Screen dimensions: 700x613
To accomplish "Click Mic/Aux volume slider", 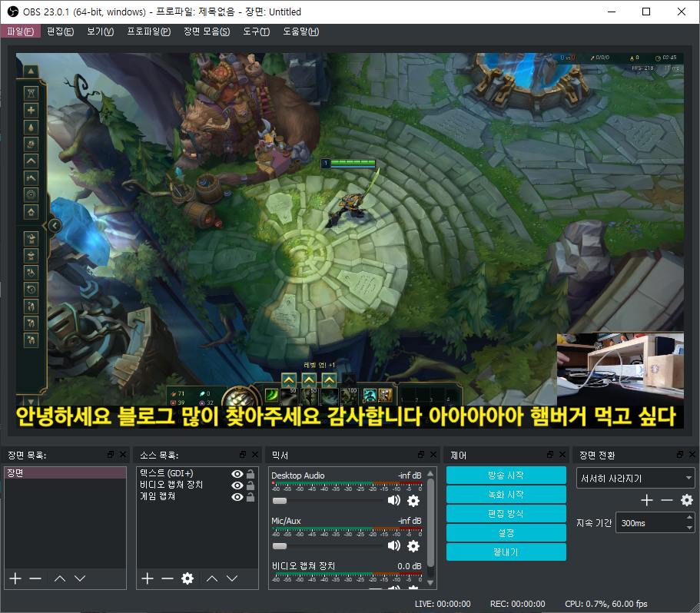I will [328, 545].
